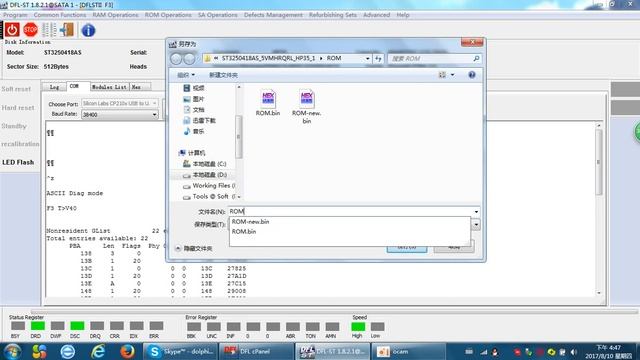The height and width of the screenshot is (360, 640).
Task: Select Music folder in navigation tree
Action: [x=194, y=131]
